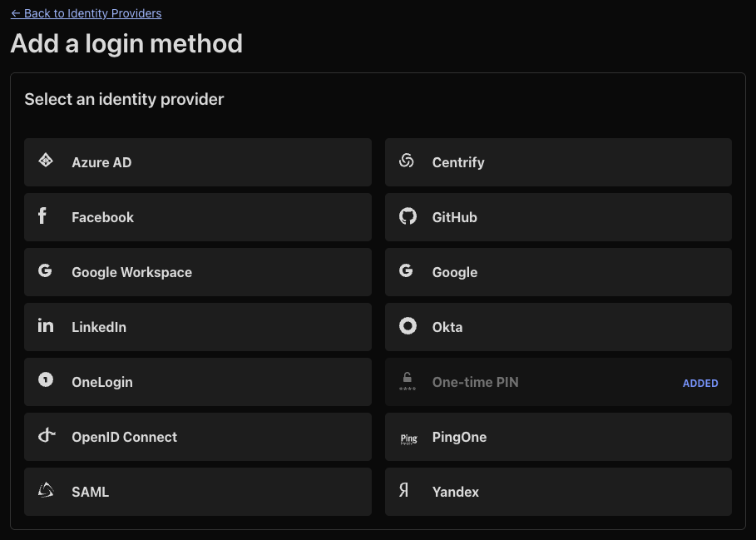Click the OneLogin logo icon

coord(46,381)
